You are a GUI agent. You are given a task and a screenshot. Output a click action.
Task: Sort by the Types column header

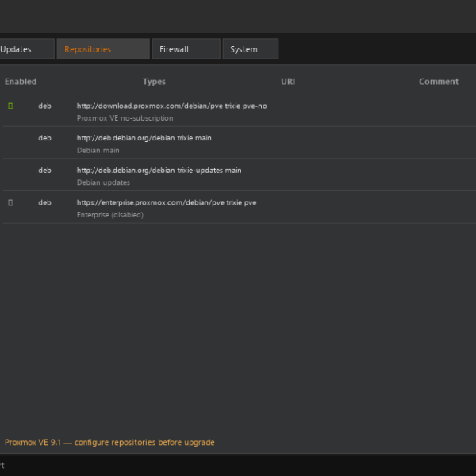(x=154, y=82)
